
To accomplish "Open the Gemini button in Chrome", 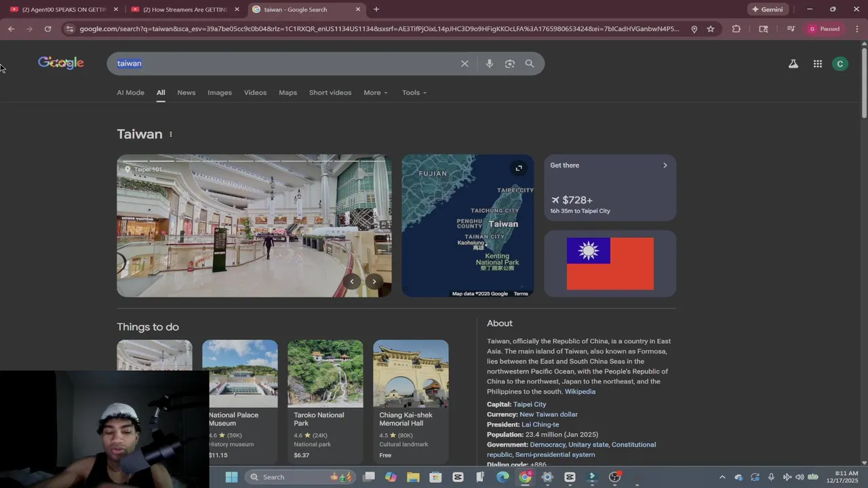I will 767,9.
